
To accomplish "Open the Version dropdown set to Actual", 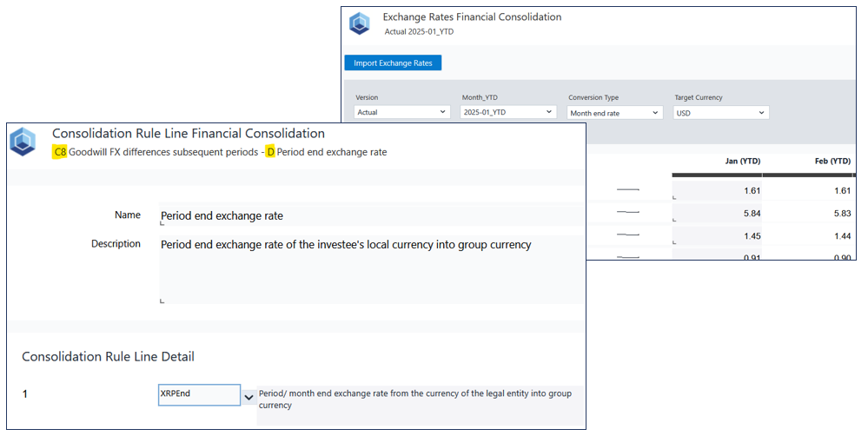I will [402, 113].
